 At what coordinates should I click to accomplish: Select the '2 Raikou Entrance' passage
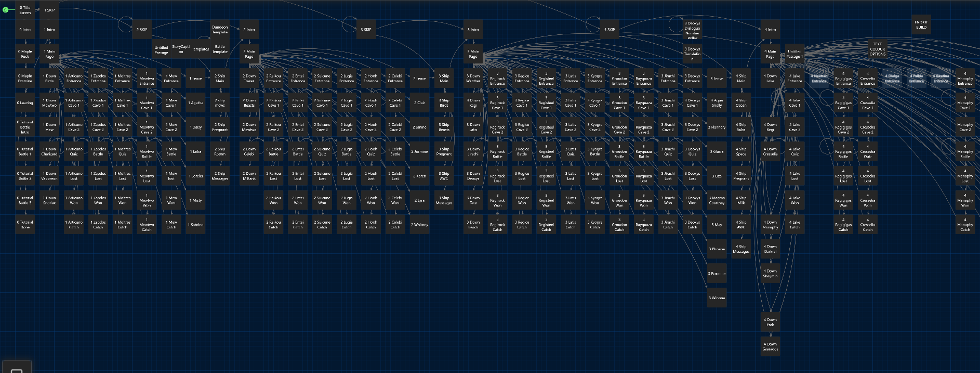coord(274,79)
